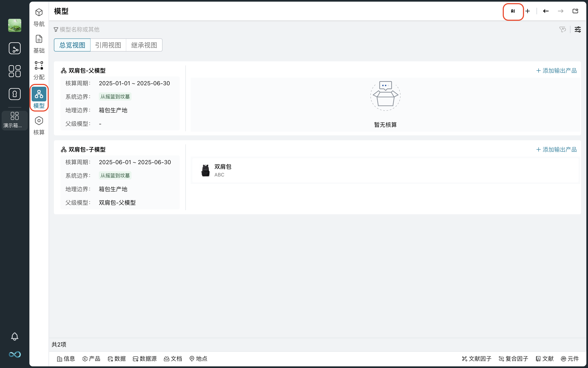The width and height of the screenshot is (588, 368).
Task: Focus the 模型名称或其他 filter field
Action: 79,29
